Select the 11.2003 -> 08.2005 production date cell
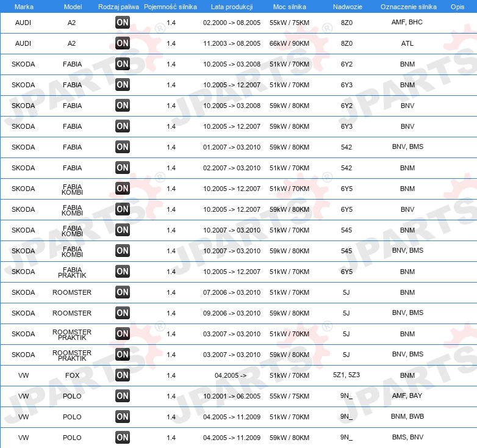This screenshot has width=477, height=448. pos(232,43)
